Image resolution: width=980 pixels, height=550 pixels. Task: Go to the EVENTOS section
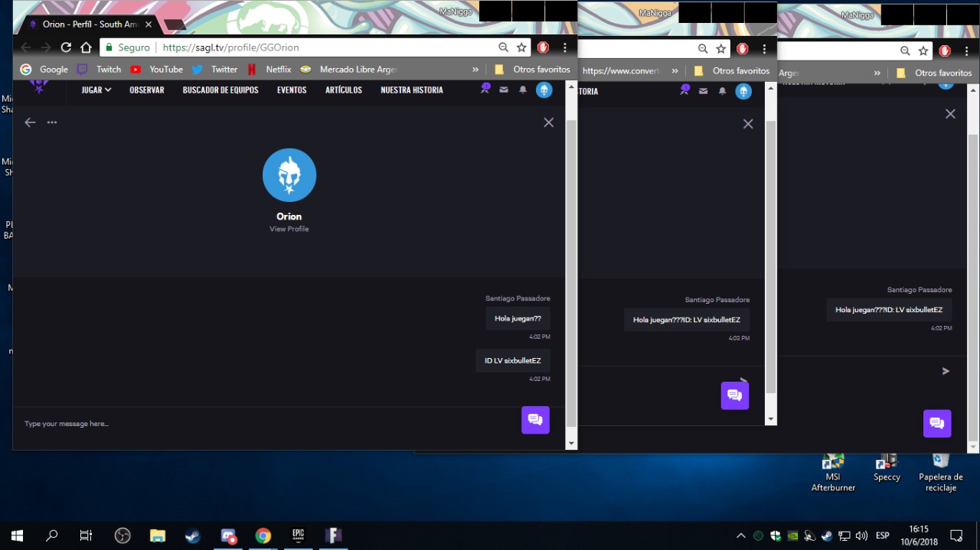click(x=292, y=90)
